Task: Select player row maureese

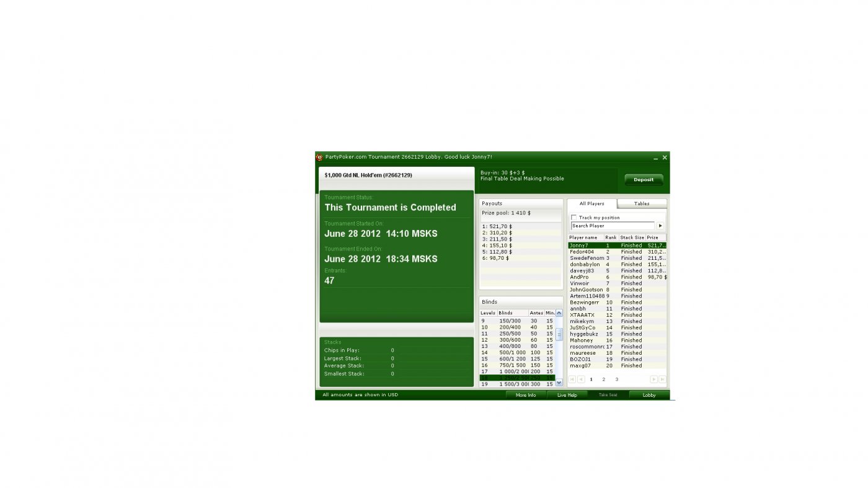Action: 618,353
